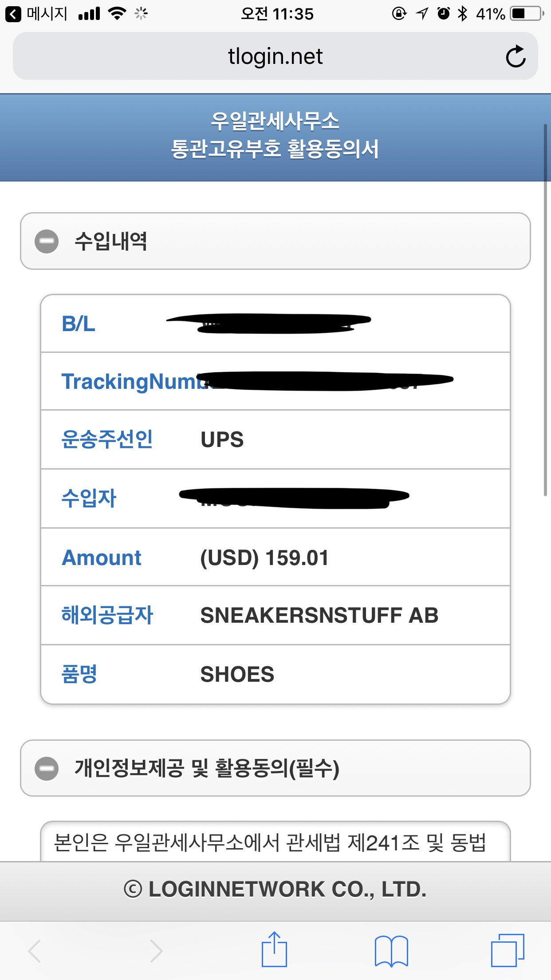Tap the 본인은 우일관세사무소에서 consent text
The image size is (551, 980).
click(x=270, y=842)
